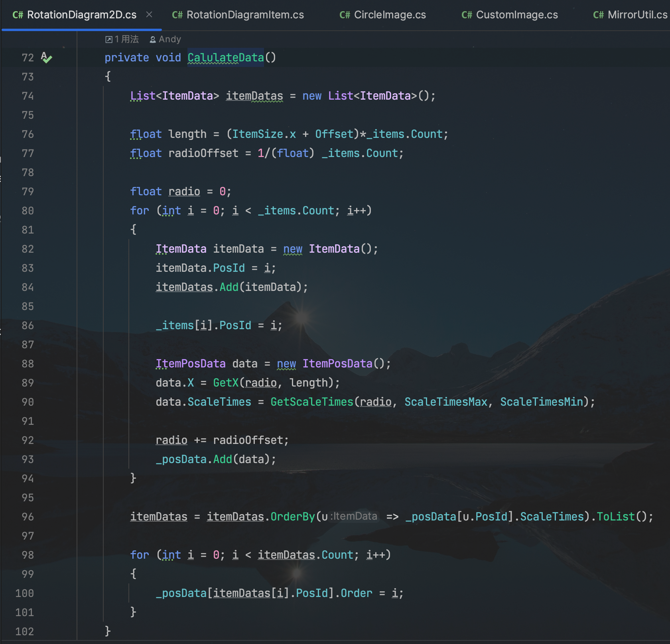
Task: Click the GetScaleTimes call on line 90
Action: [x=312, y=402]
